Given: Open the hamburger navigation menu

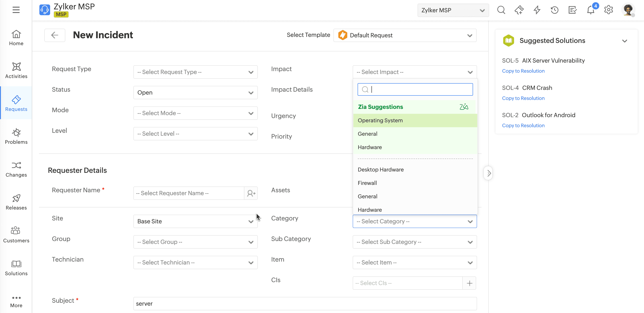Looking at the screenshot, I should (x=16, y=10).
